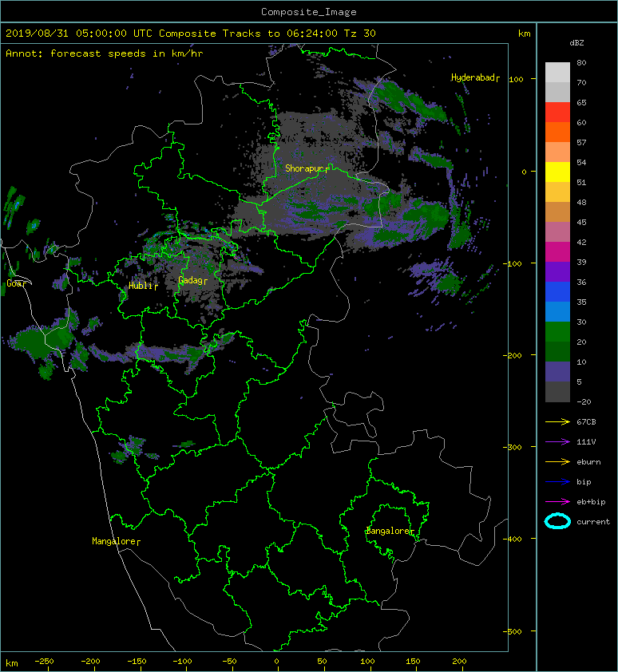Viewport: 618px width, 672px height.
Task: Click the current legend label
Action: click(593, 522)
